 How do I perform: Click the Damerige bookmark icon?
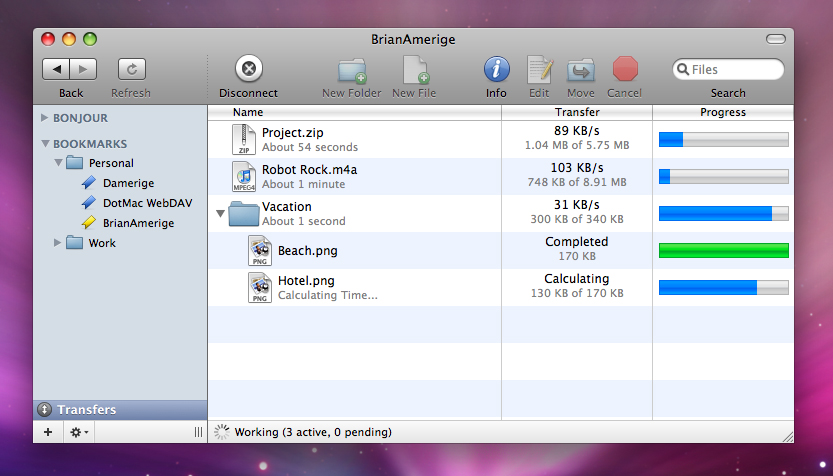tap(89, 183)
